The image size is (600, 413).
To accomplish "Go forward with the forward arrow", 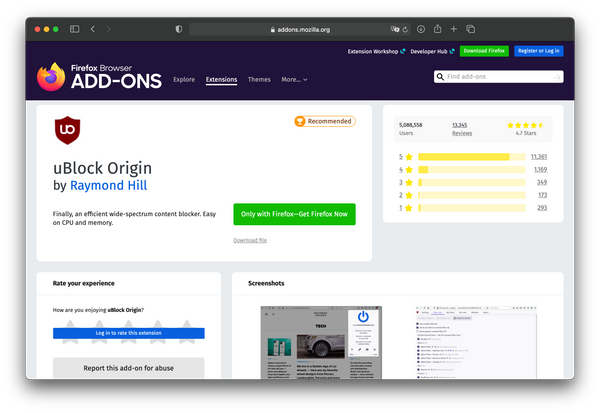I will point(109,29).
